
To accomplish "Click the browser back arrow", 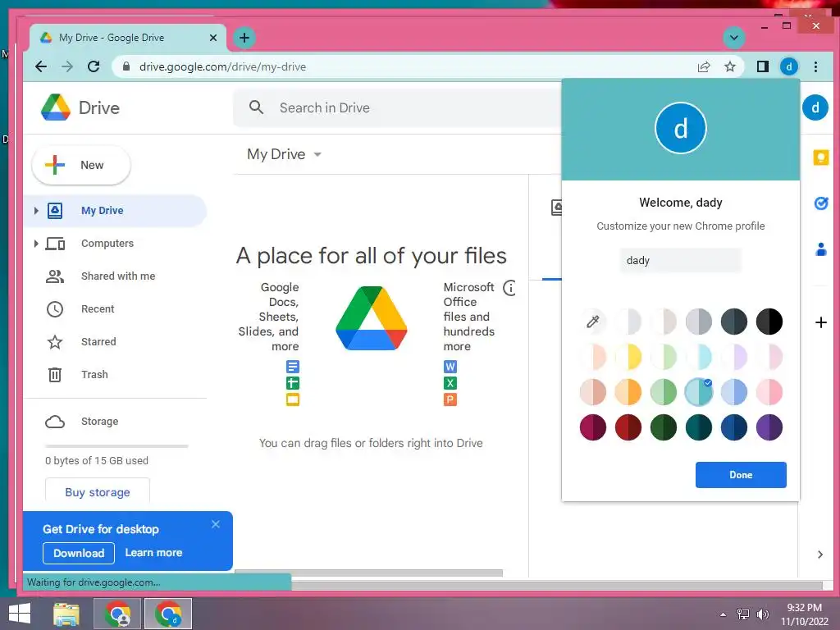I will [41, 66].
